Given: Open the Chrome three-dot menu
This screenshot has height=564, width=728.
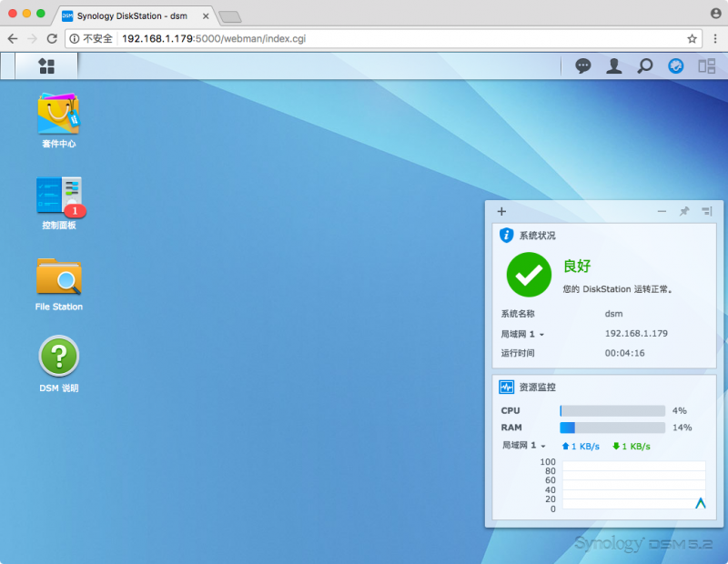Looking at the screenshot, I should (x=715, y=39).
